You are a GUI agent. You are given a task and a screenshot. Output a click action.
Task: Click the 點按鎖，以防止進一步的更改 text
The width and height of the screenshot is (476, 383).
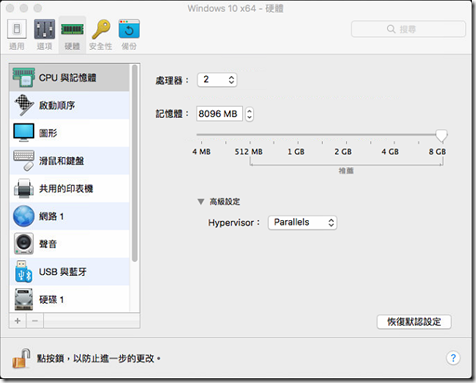point(99,359)
